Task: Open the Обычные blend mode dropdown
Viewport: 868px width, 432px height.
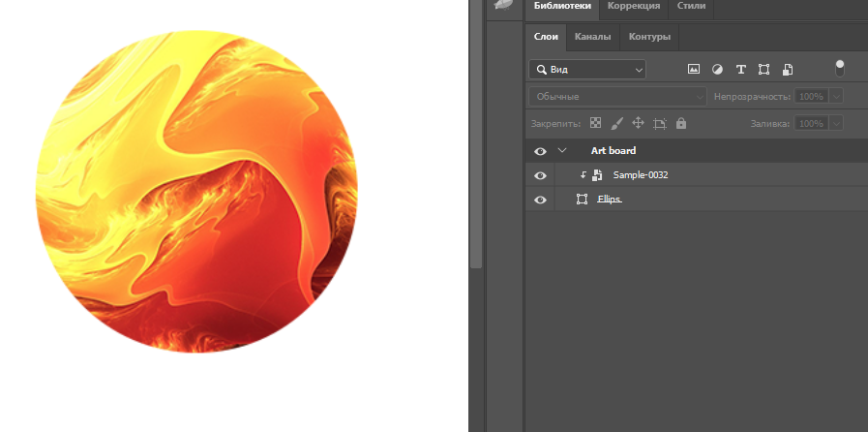Action: pos(617,96)
